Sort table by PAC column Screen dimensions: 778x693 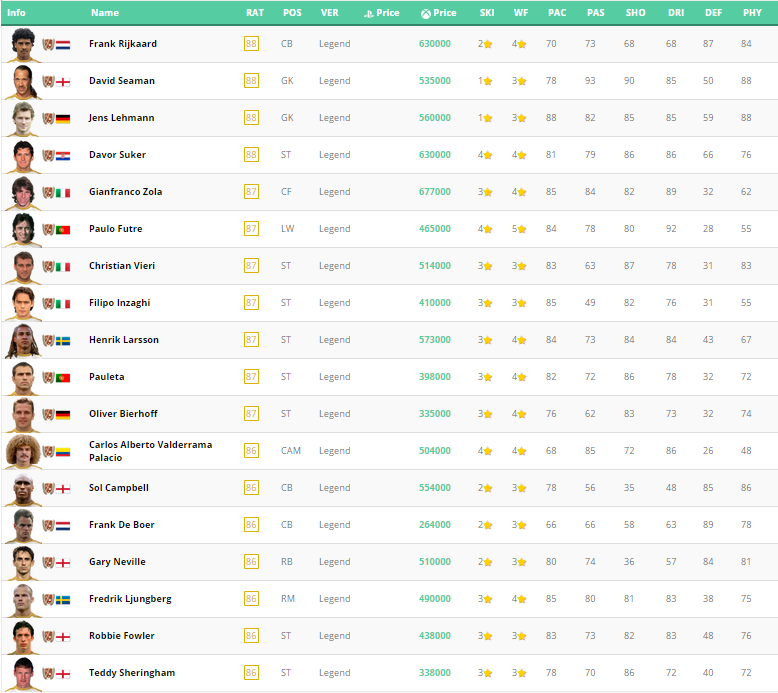(557, 13)
